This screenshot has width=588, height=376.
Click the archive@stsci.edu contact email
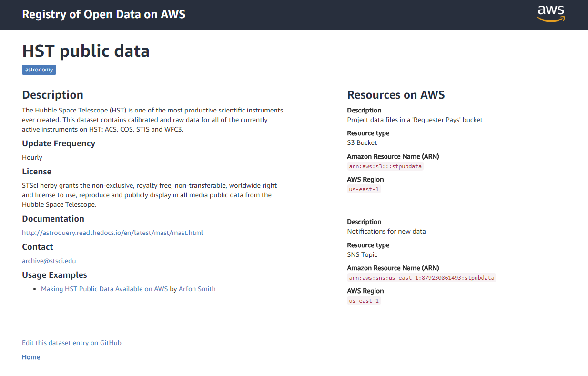(x=49, y=261)
